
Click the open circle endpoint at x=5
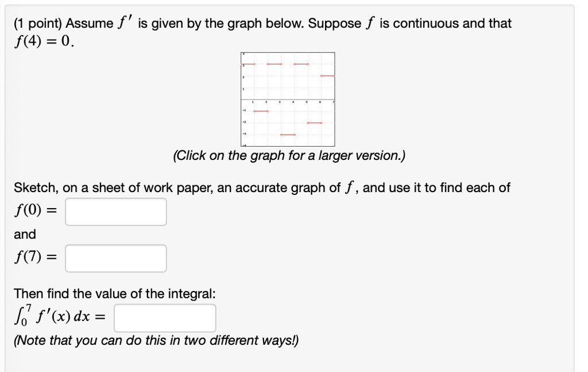pyautogui.click(x=308, y=64)
